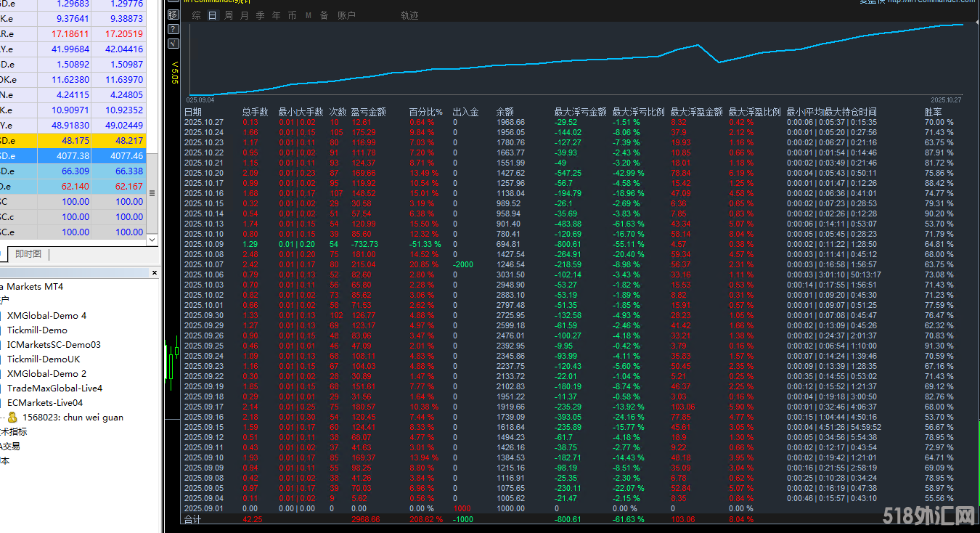Screen dimensions: 980x533
Task: Select the TradeMaxGlobal-Live4 server entry
Action: [54, 388]
